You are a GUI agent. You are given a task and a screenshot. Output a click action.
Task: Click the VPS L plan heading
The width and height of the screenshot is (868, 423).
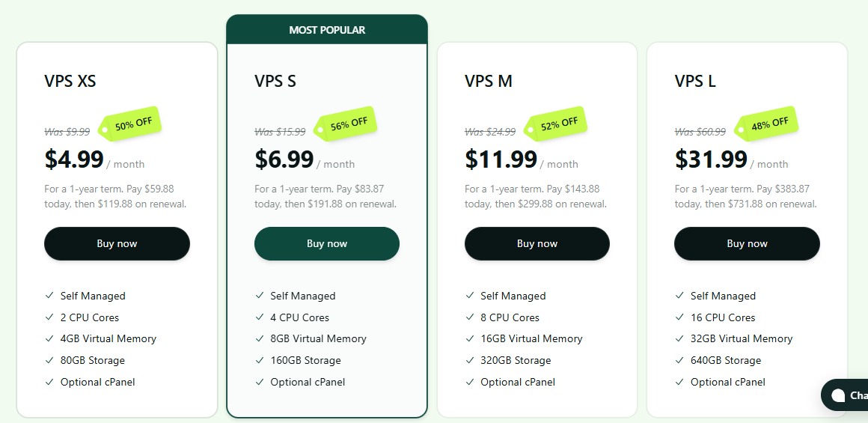694,82
